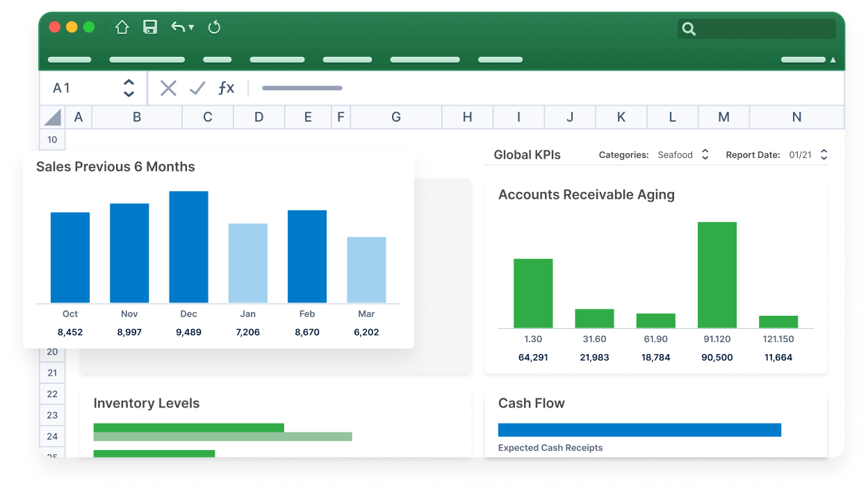The width and height of the screenshot is (868, 491).
Task: Click the Select All corner triangle
Action: 53,117
